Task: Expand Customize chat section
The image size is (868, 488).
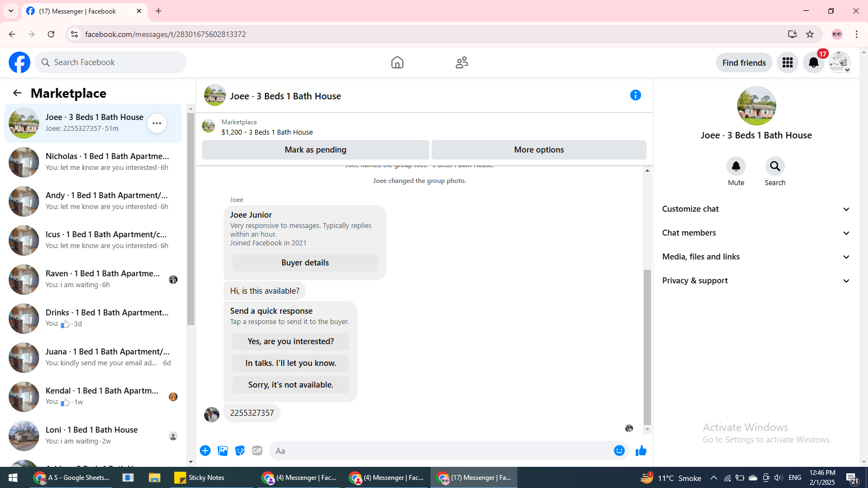Action: point(756,209)
